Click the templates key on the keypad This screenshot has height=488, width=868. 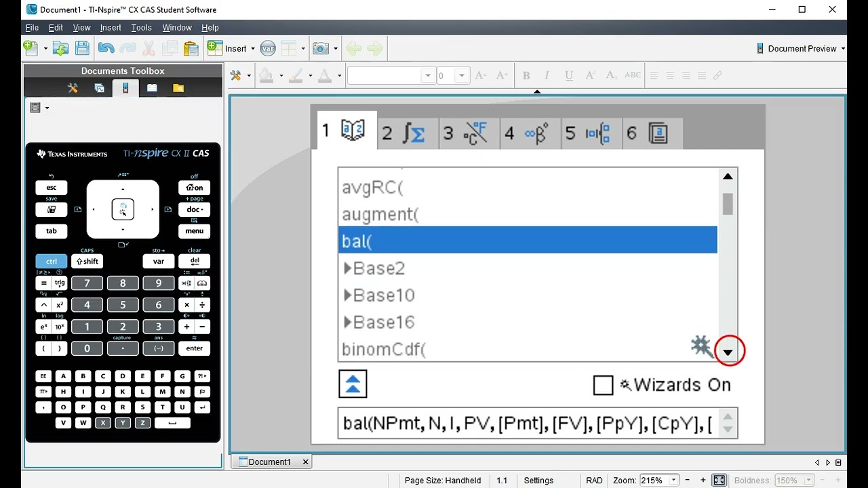pos(187,283)
